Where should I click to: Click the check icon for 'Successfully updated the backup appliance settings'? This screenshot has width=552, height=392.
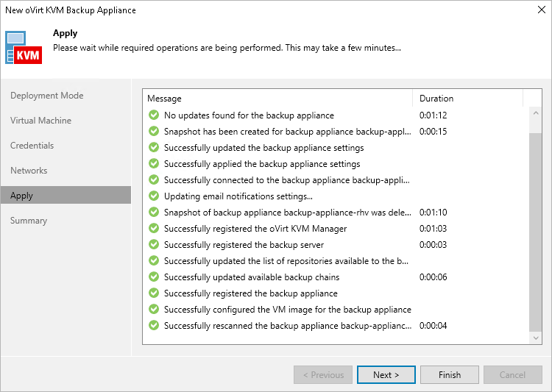point(154,147)
